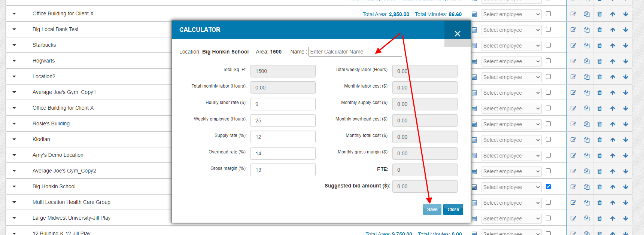Click the Hourly labor rate field
This screenshot has width=644, height=235.
coord(283,104)
